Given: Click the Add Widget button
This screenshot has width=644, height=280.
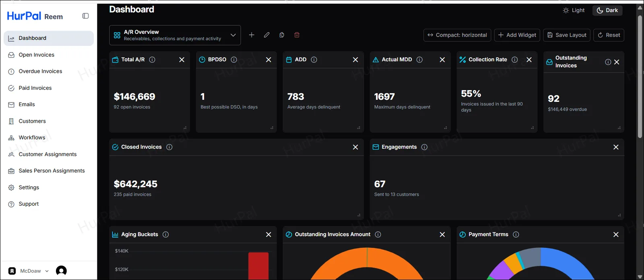Looking at the screenshot, I should point(517,35).
